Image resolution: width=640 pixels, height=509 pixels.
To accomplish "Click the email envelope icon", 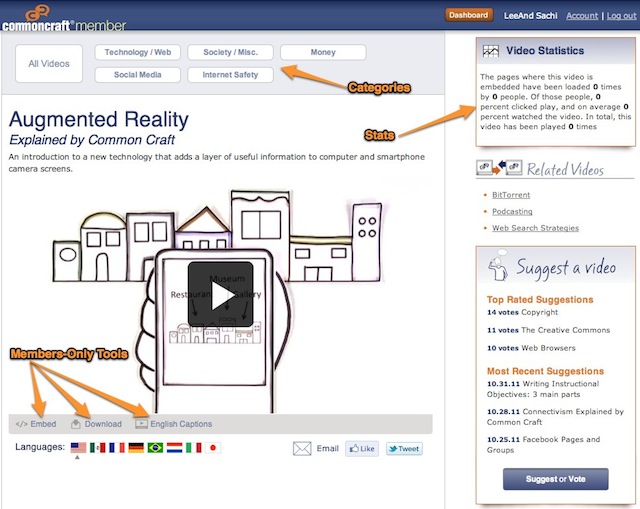I will (x=302, y=449).
